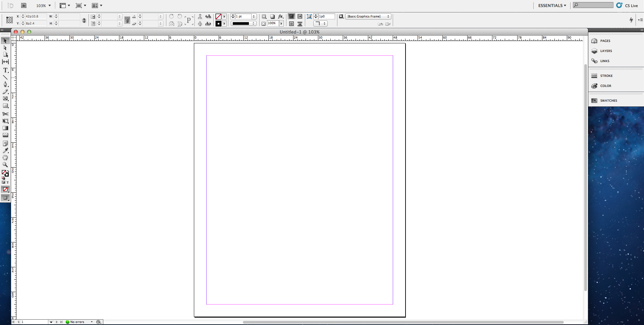Choose the Rectangle Frame tool
The width and height of the screenshot is (644, 325).
click(x=5, y=98)
